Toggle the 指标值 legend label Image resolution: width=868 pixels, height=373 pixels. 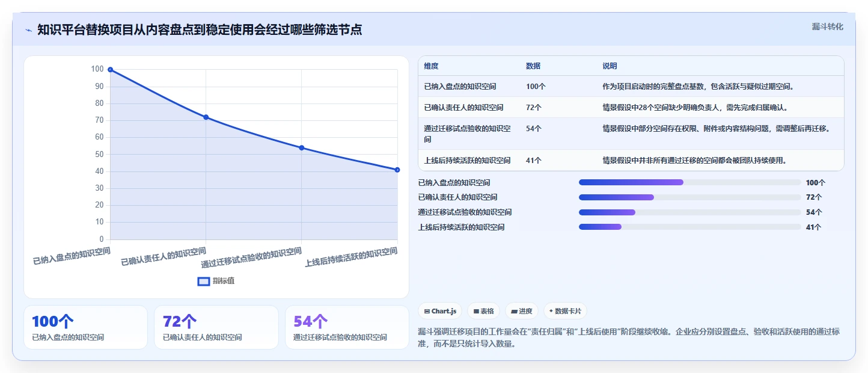[223, 281]
